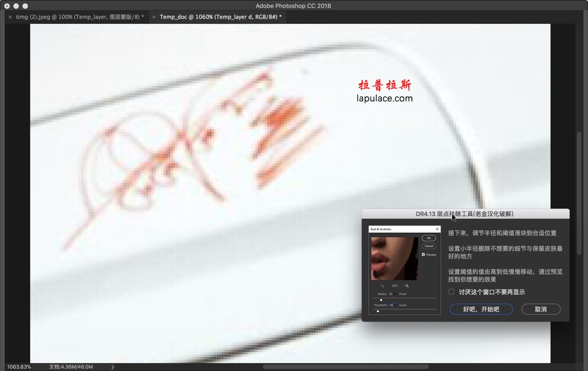
Task: Close the timg (2).jpeg document tab
Action: coord(10,17)
